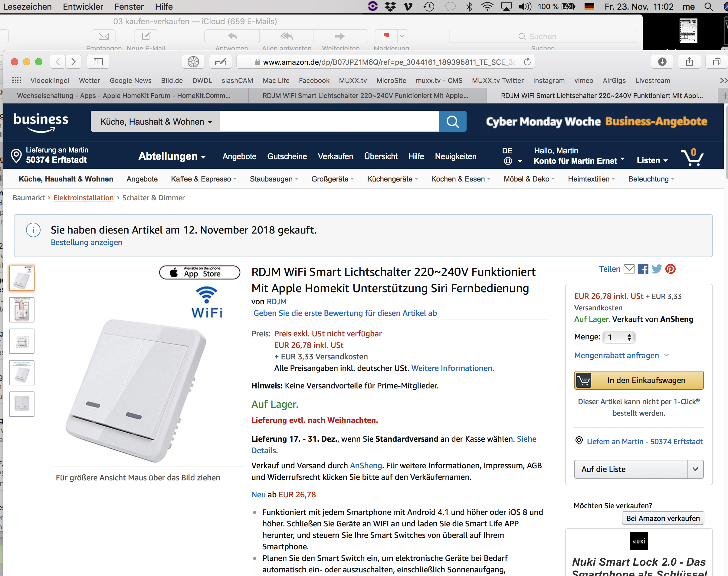The height and width of the screenshot is (576, 728).
Task: Share product by email envelope icon
Action: 629,269
